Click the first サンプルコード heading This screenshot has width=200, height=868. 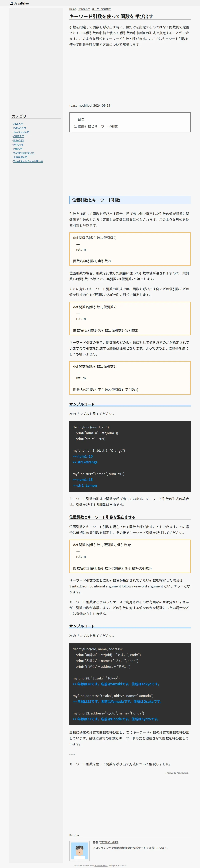(x=82, y=404)
